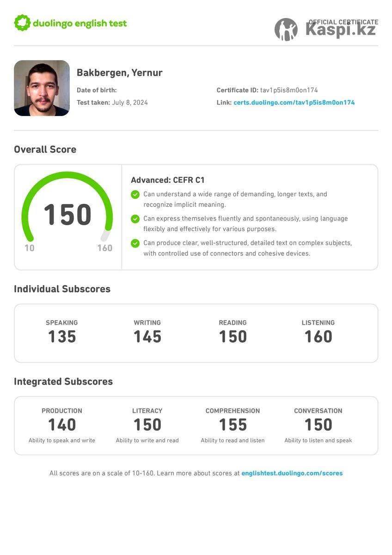Screen dimensions: 392x555
Task: Click the Speaking subscore 135
Action: [x=62, y=337]
